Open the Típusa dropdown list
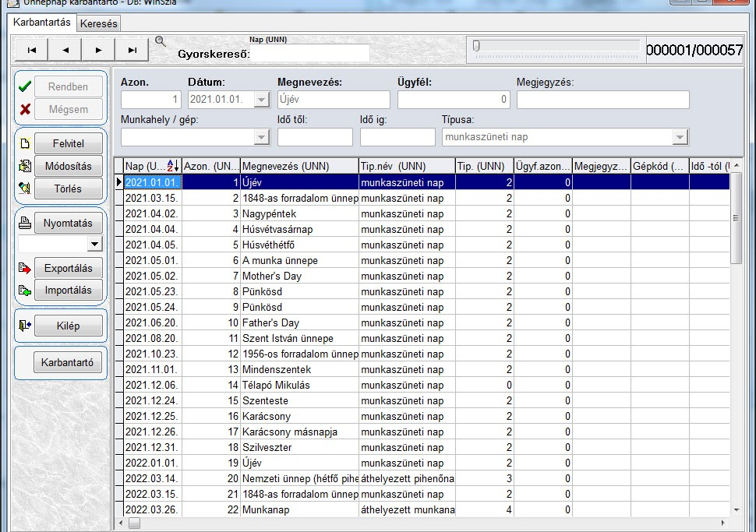The image size is (756, 532). pos(680,137)
